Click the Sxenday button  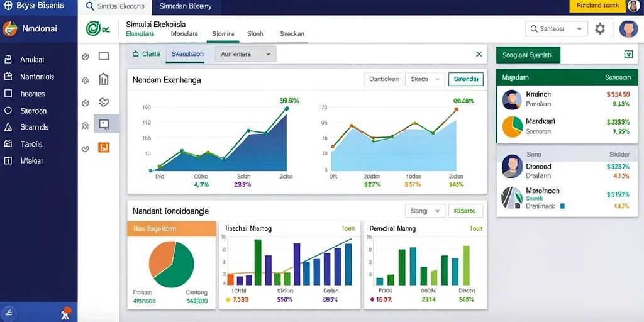[466, 79]
